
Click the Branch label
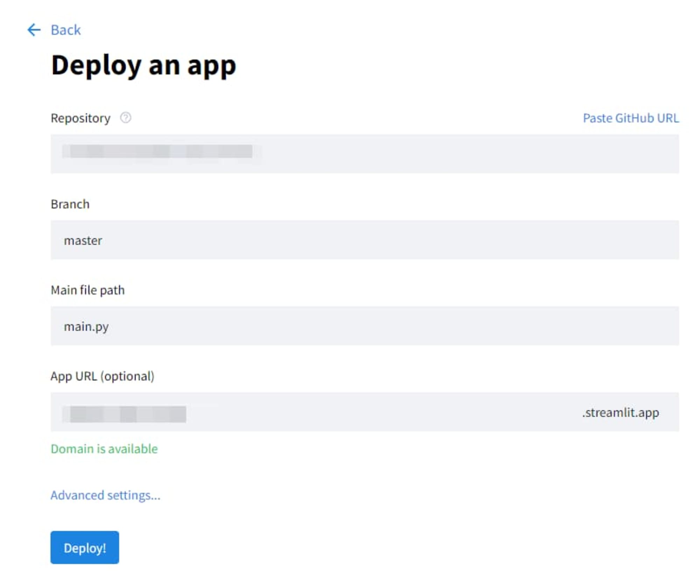pos(70,204)
